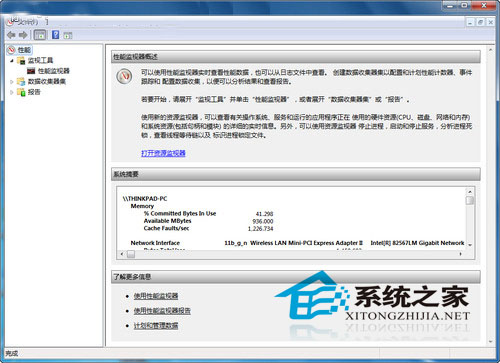Expand the 数据收集器集 branch arrow

tap(12, 82)
